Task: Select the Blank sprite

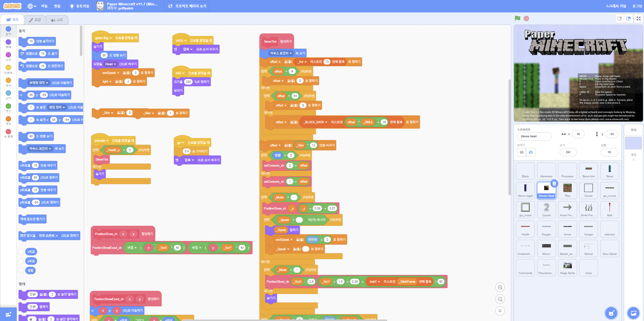Action: (525, 171)
